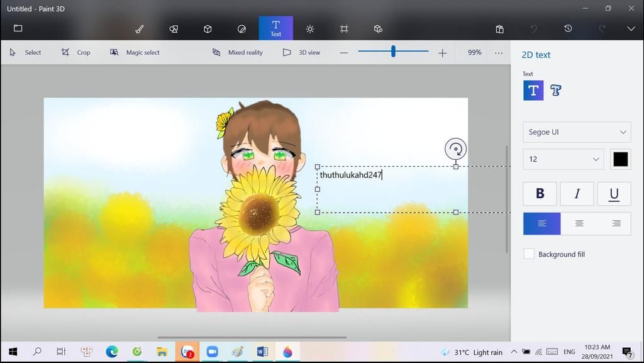Screen dimensions: 644x363
Task: Launch Microsoft Edge from taskbar
Action: (112, 352)
